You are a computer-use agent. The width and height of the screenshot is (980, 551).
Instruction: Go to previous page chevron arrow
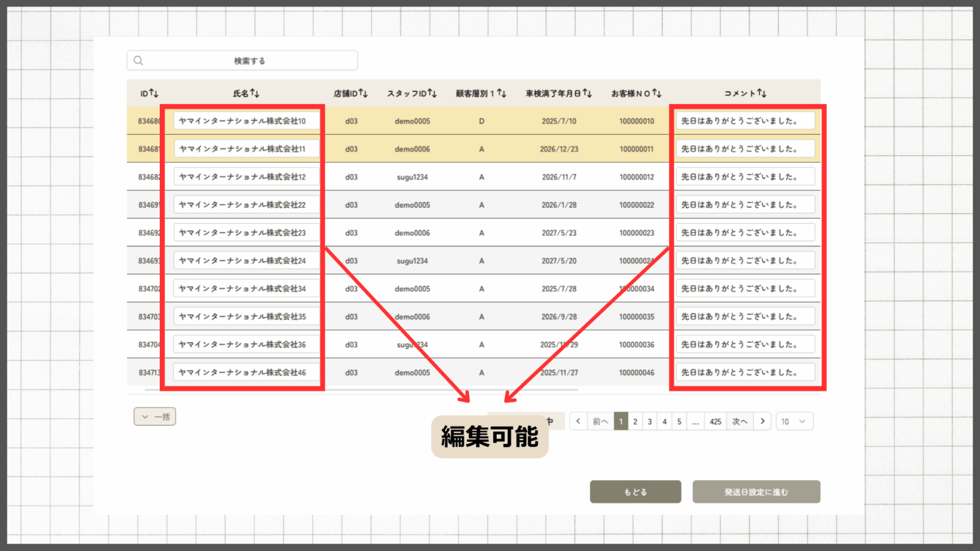[x=578, y=421]
